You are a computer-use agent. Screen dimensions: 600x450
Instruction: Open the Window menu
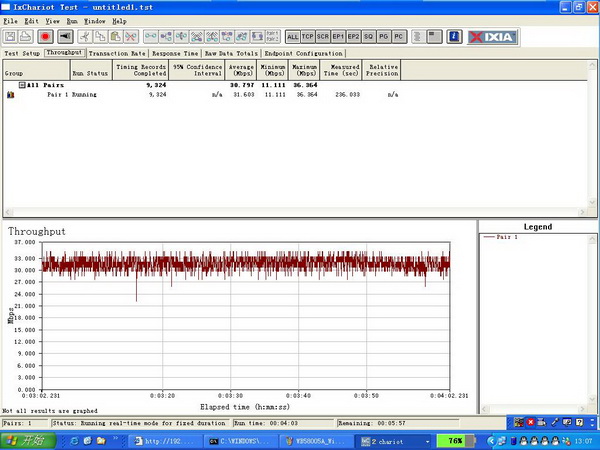click(x=95, y=20)
